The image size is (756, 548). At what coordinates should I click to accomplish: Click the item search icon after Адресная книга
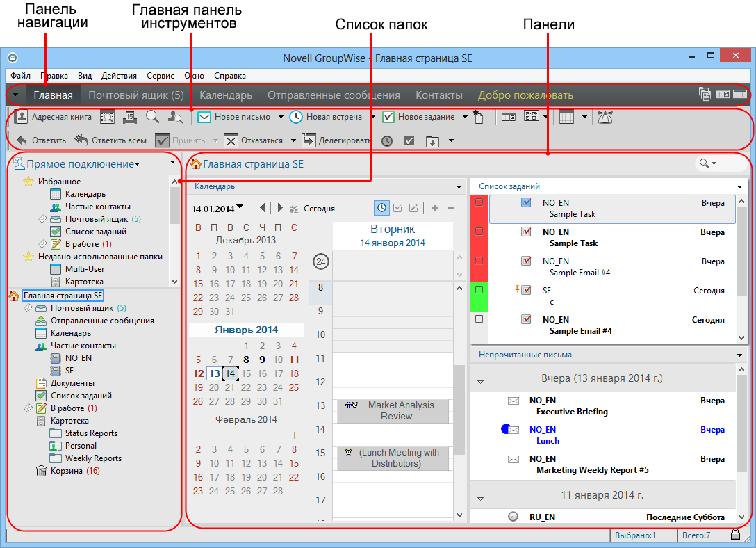[x=107, y=117]
